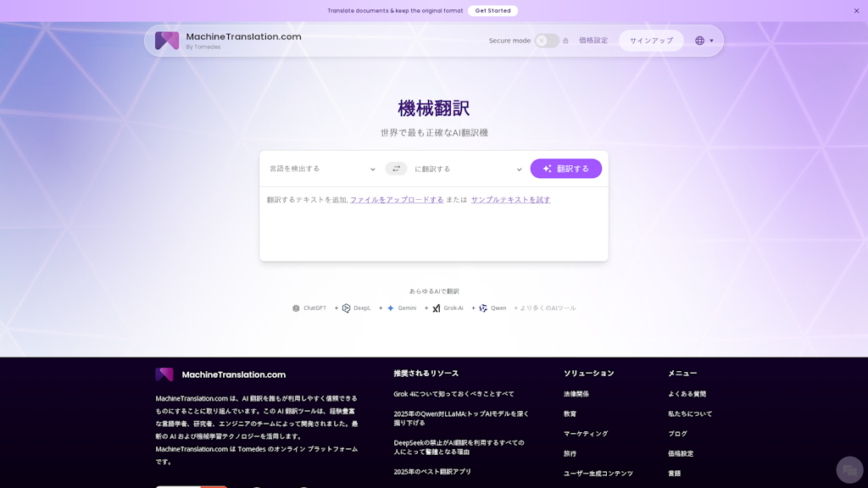Click the footer MachineTranslation.com logo

(220, 374)
